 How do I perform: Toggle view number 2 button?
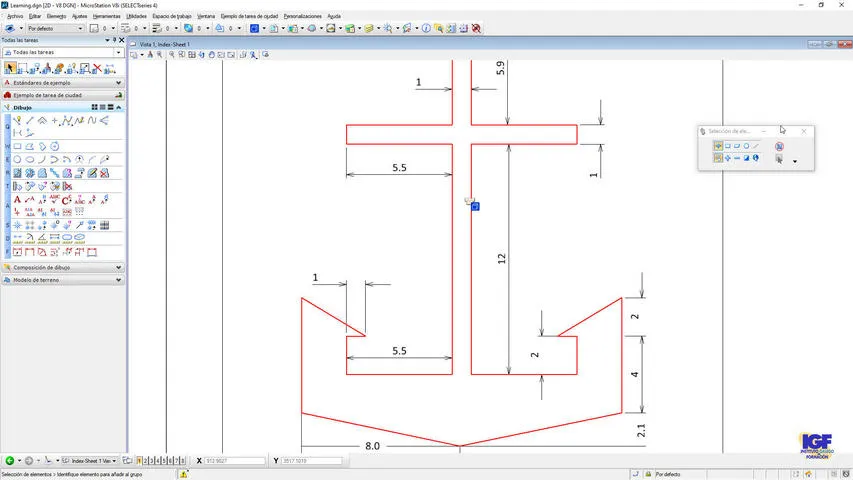145,461
